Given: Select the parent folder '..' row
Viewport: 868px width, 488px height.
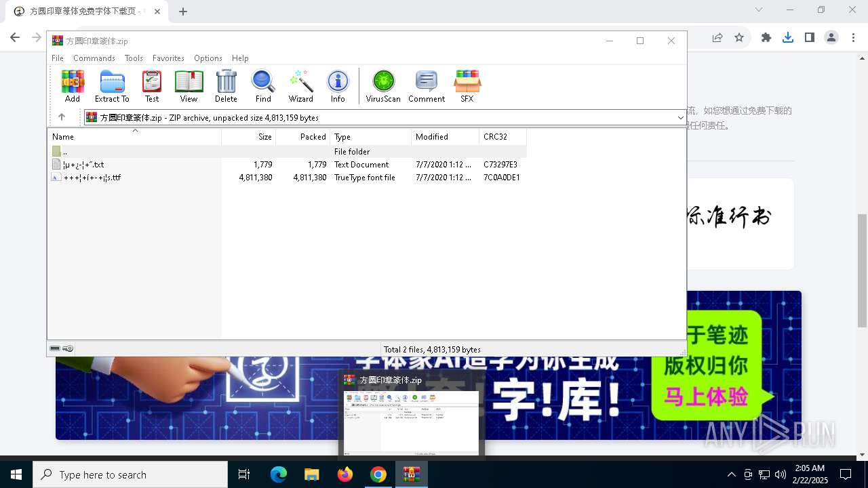Looking at the screenshot, I should coord(288,151).
